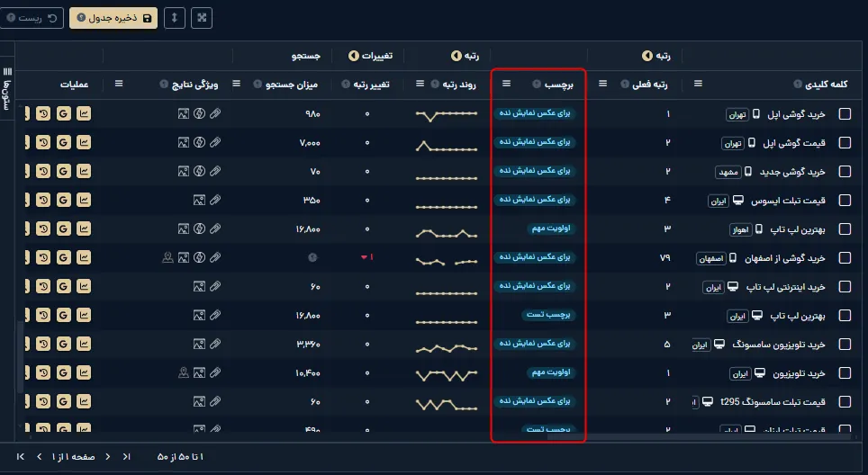
Task: Open rank chart for خرید گوشی اپل row
Action: point(84,113)
